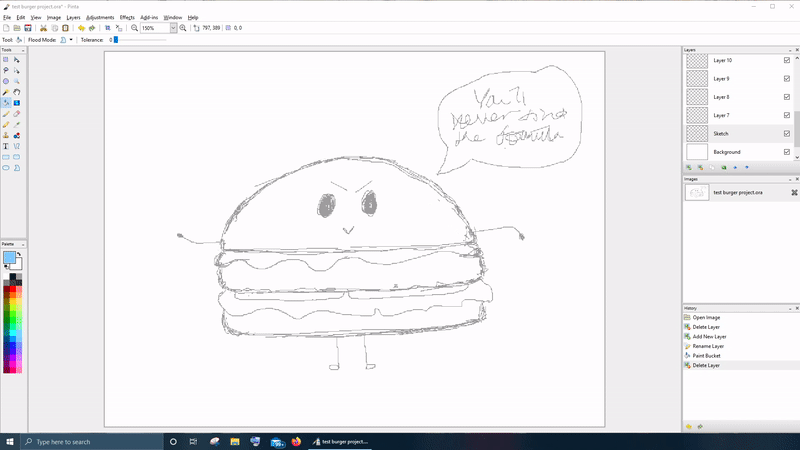Screen dimensions: 800x450
Task: Select the Text tool
Action: pos(6,146)
